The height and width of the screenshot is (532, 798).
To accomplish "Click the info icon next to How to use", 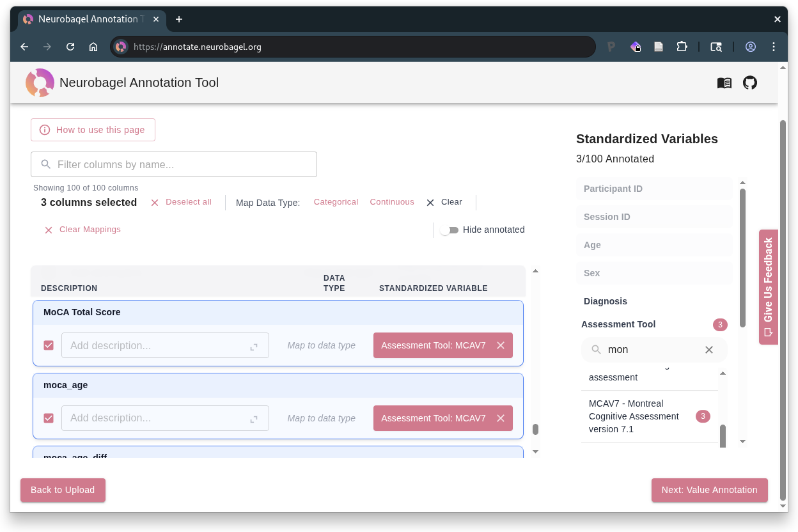I will tap(44, 130).
